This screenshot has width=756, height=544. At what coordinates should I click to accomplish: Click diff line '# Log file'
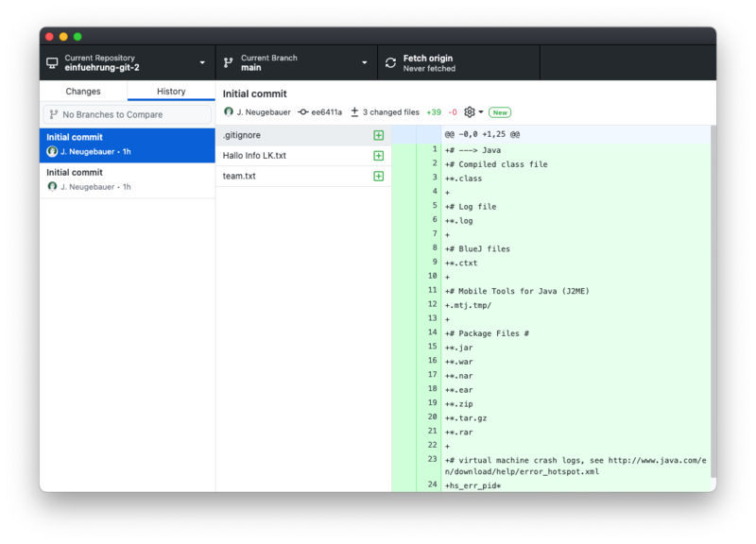click(471, 207)
